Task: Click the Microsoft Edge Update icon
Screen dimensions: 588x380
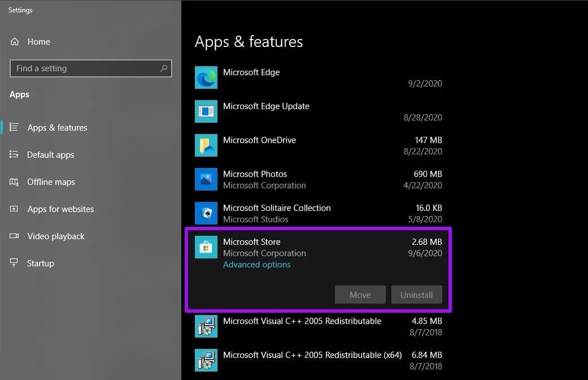Action: pos(206,111)
